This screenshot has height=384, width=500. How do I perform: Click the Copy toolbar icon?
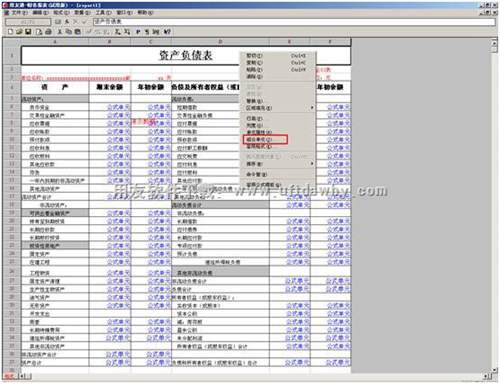pyautogui.click(x=69, y=32)
